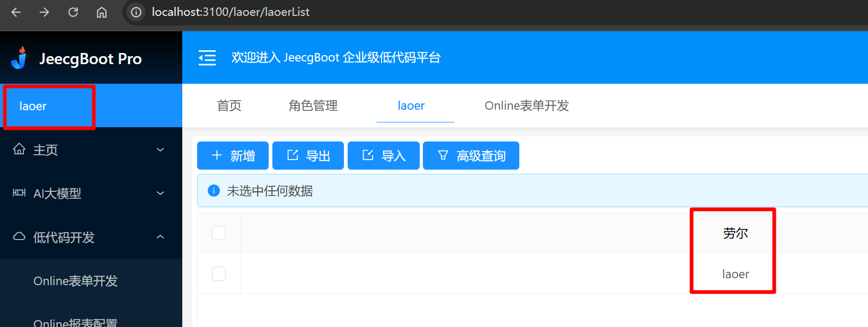The height and width of the screenshot is (327, 868).
Task: Click 欢迎进入 JeecgBoot header text
Action: [336, 57]
